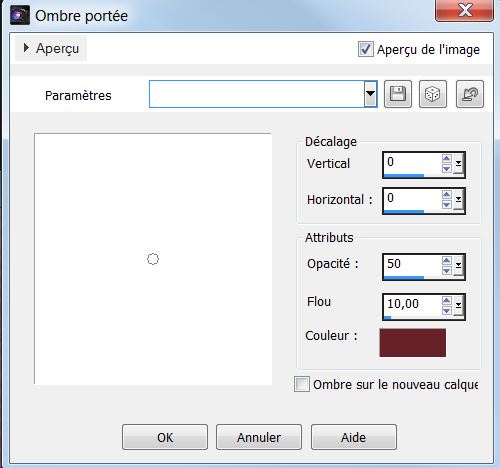Open the Opacité slider popup arrow

coord(459,267)
